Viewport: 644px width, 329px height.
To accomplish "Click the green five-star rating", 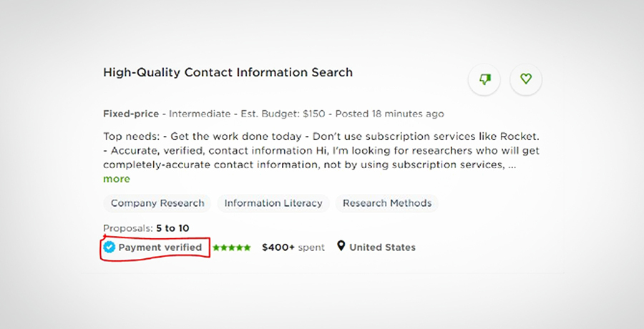I will pos(232,247).
